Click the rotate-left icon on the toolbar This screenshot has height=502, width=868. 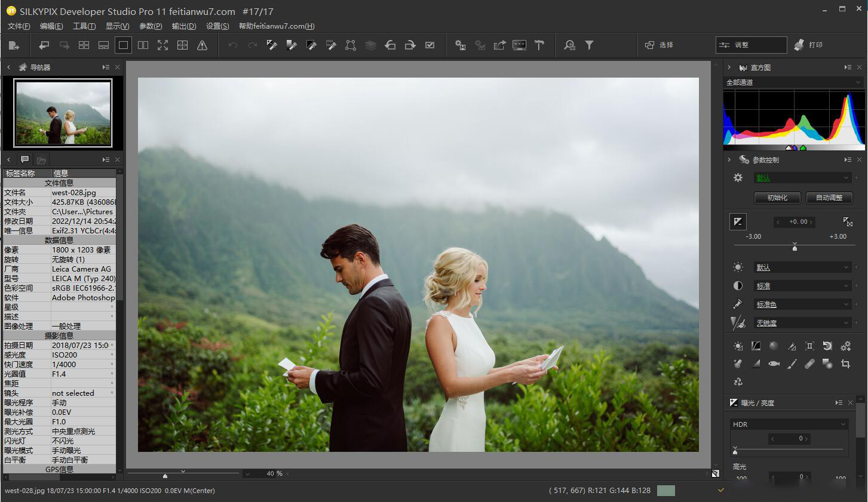390,45
